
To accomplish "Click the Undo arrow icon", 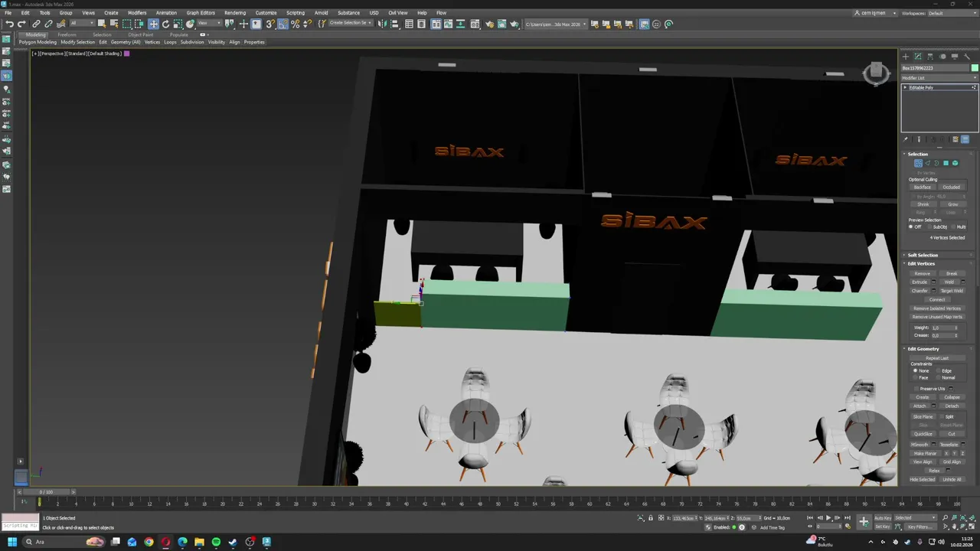I will 10,24.
